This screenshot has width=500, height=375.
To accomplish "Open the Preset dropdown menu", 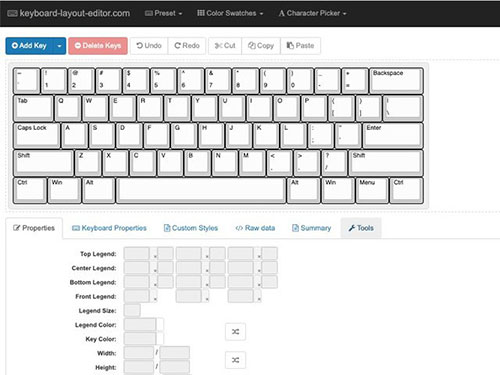I will (164, 13).
